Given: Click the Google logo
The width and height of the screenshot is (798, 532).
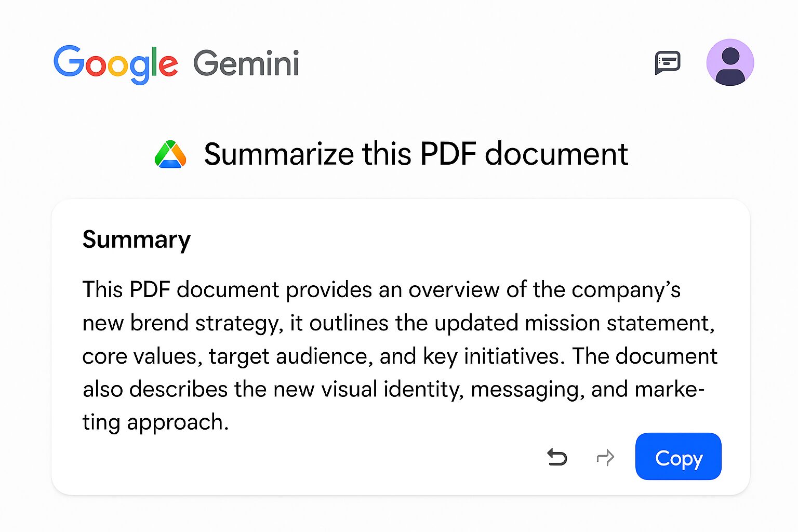Looking at the screenshot, I should click(116, 64).
